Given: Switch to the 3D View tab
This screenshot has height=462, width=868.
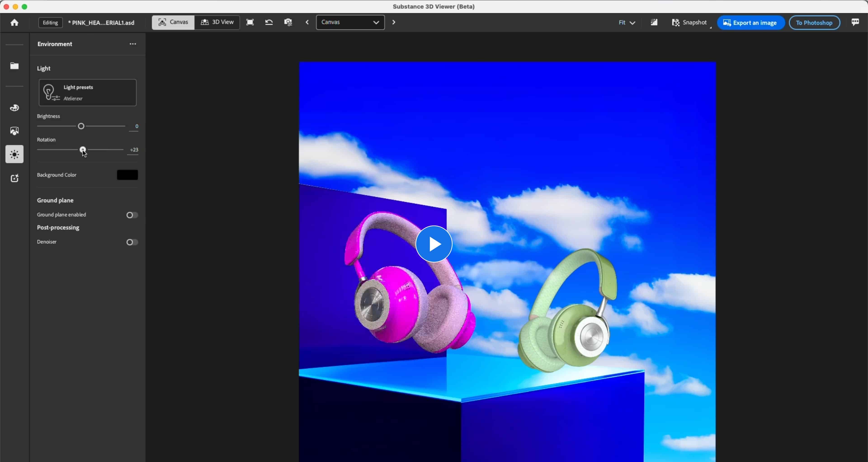Looking at the screenshot, I should [x=217, y=22].
